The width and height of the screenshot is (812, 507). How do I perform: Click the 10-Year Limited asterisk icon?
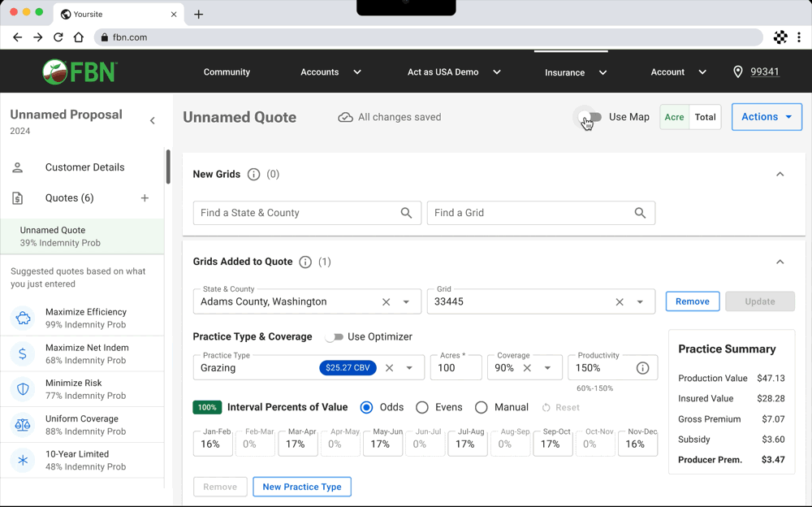tap(23, 460)
